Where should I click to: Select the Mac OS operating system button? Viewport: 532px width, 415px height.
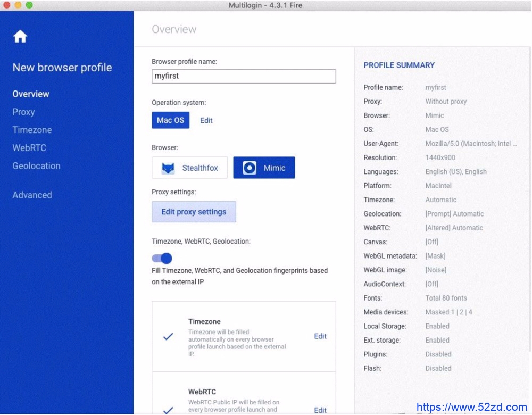click(x=171, y=120)
